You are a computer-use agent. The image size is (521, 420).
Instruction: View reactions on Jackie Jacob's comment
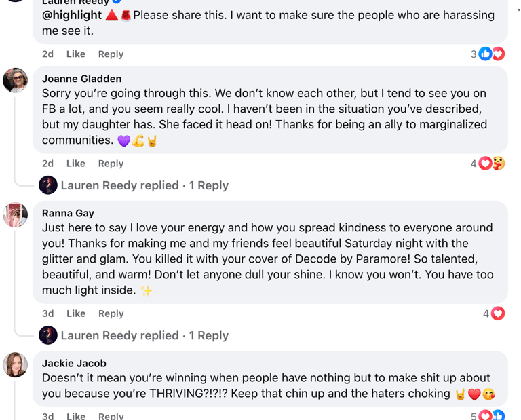[491, 415]
